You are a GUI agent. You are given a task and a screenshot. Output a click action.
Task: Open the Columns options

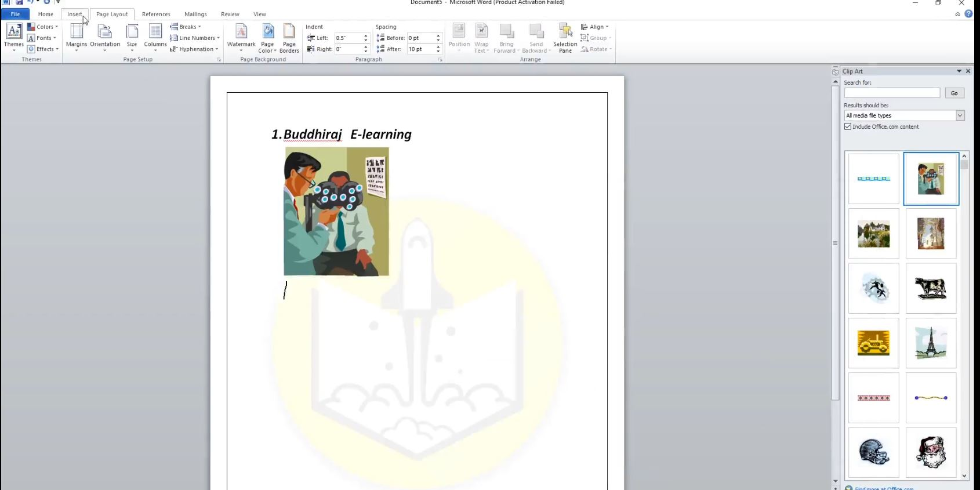155,37
